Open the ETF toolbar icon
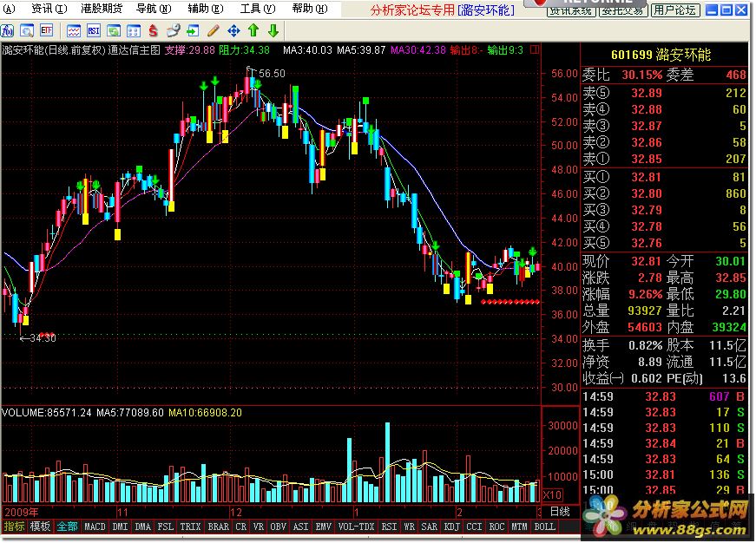Image resolution: width=756 pixels, height=543 pixels. (46, 31)
